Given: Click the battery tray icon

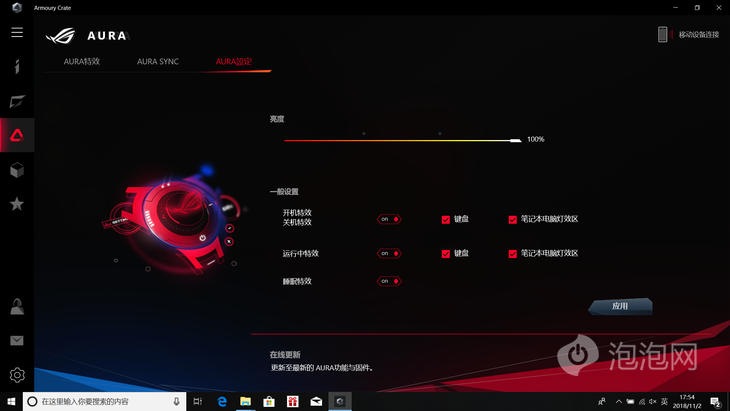Looking at the screenshot, I should point(630,402).
